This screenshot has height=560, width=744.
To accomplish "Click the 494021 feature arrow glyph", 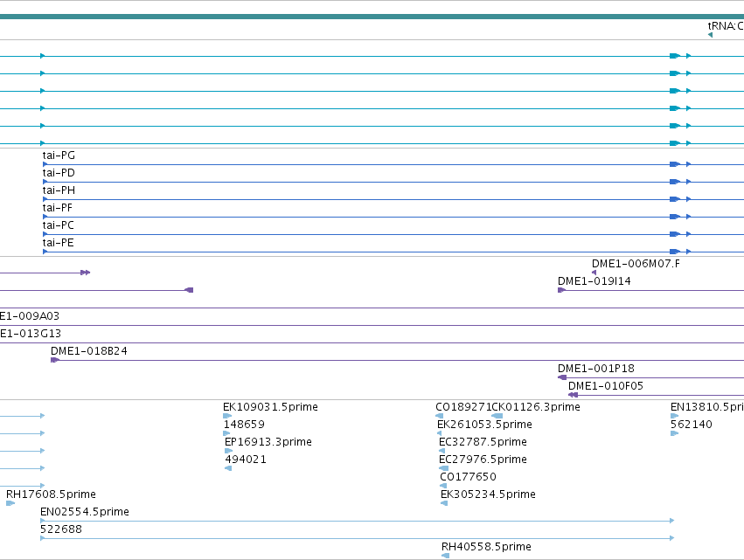I will pyautogui.click(x=228, y=468).
